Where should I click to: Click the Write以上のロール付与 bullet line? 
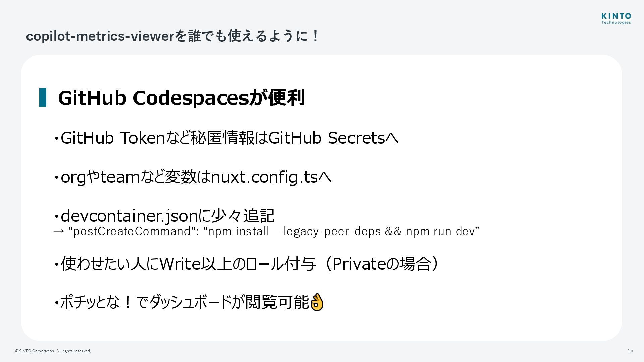[x=247, y=264]
